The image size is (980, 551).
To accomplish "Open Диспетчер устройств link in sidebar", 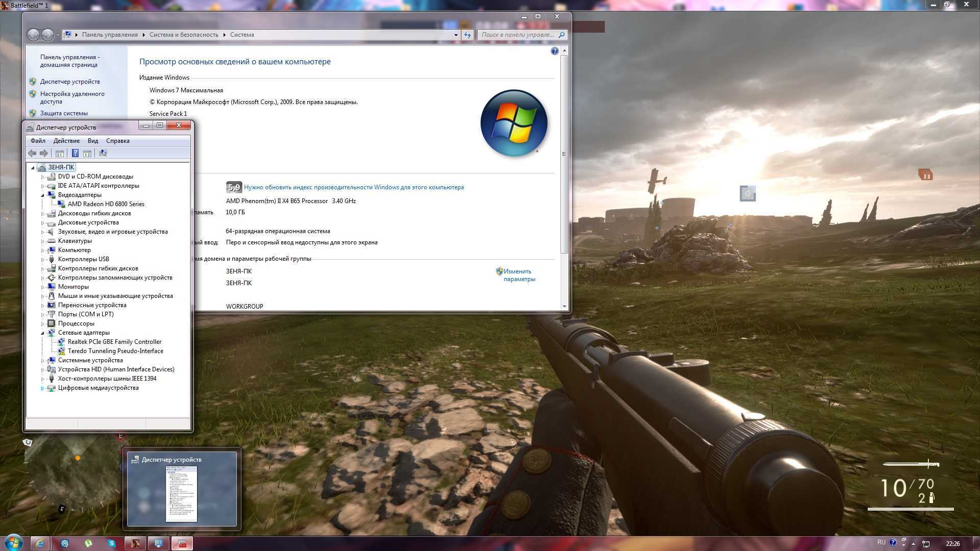I will click(70, 82).
